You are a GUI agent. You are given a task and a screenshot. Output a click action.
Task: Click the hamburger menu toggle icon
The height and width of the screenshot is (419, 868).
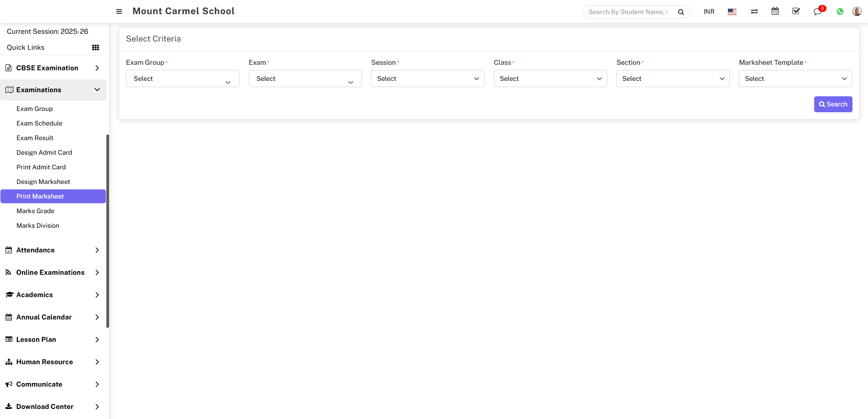point(119,11)
